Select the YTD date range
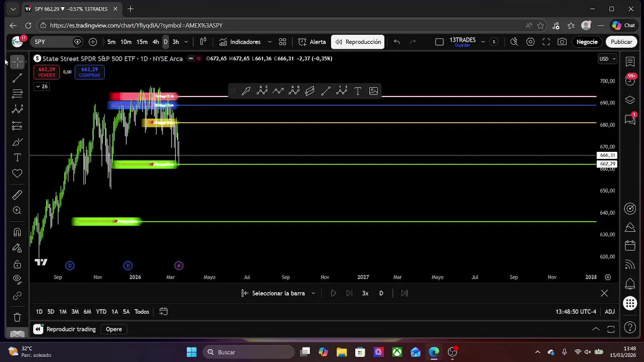The image size is (644, 362). [x=101, y=312]
